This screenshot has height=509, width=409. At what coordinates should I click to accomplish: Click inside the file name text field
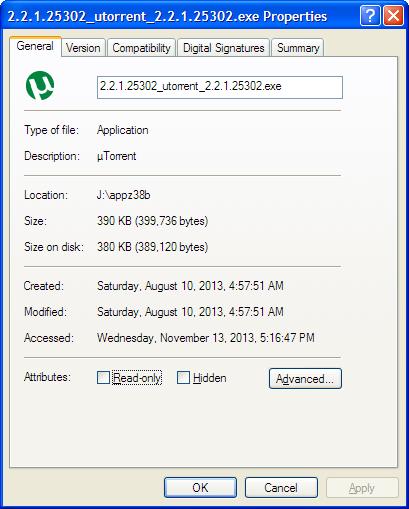tap(220, 87)
